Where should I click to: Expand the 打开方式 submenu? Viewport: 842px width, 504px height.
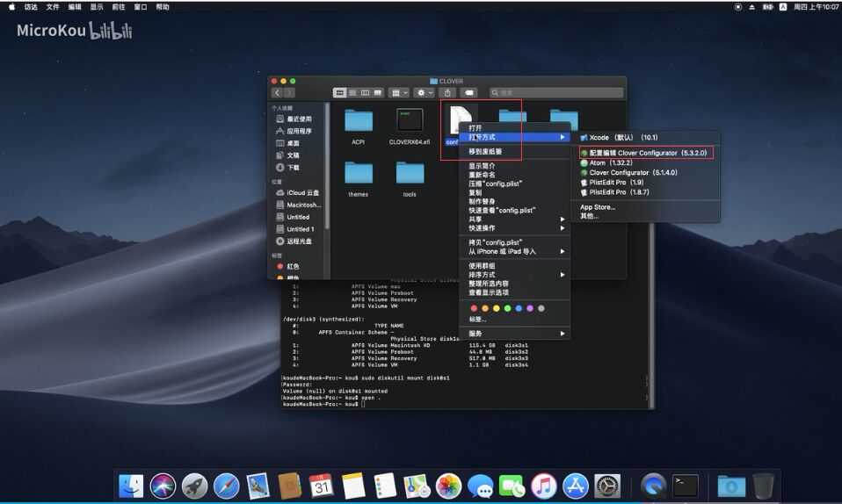coord(514,137)
